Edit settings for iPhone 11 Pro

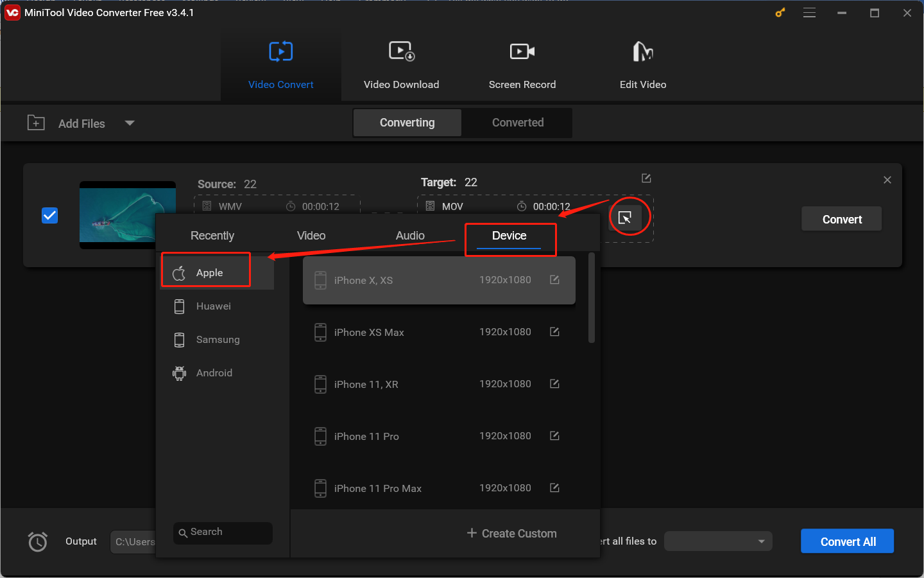[x=555, y=435]
